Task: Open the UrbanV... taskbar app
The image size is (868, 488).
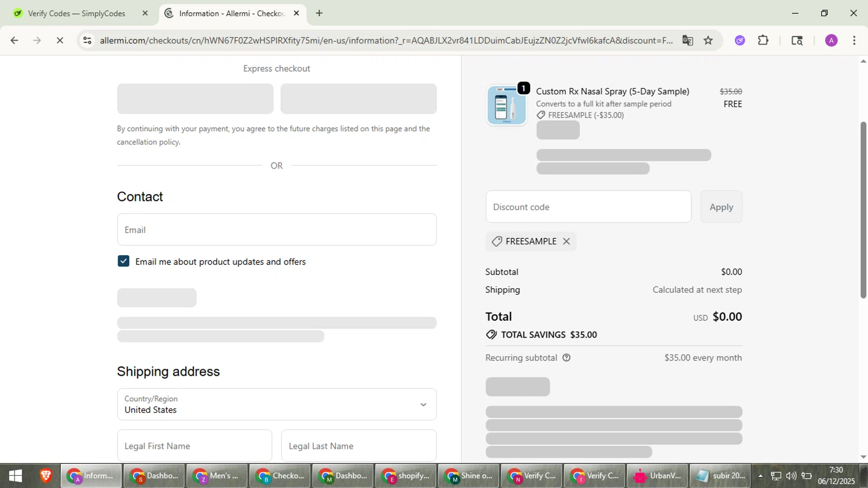Action: click(657, 476)
